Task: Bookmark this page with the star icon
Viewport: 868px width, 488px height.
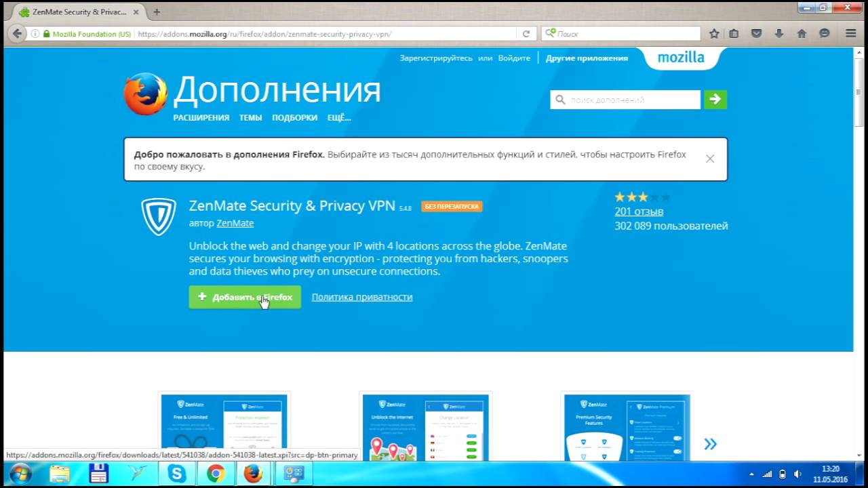Action: [714, 33]
